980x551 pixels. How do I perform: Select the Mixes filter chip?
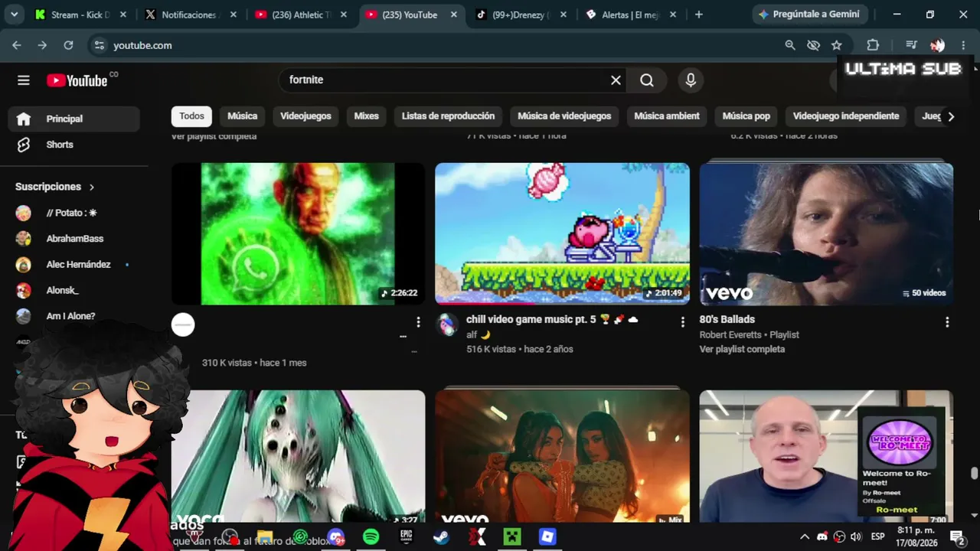[366, 116]
